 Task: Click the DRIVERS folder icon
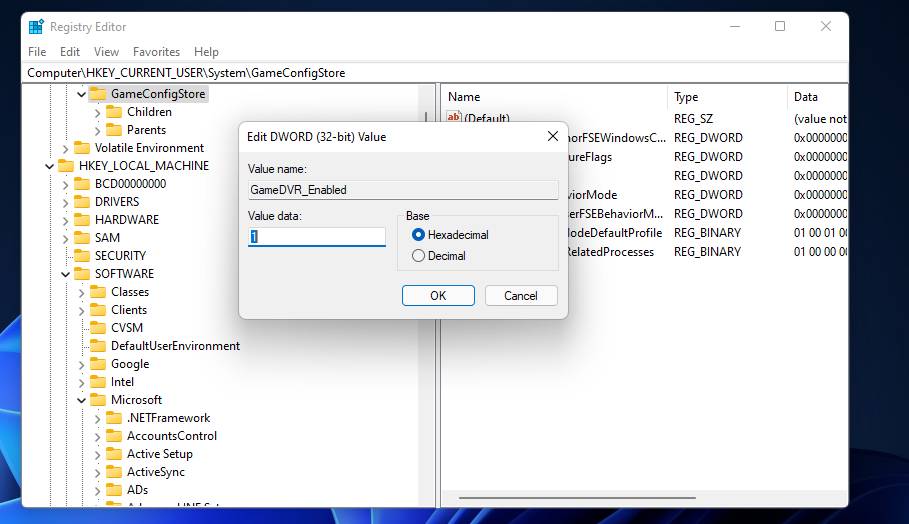(82, 202)
